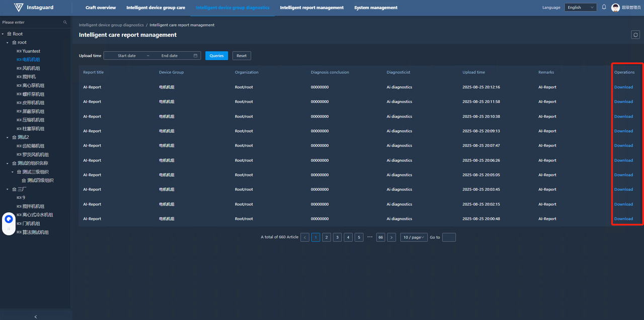Image resolution: width=644 pixels, height=320 pixels.
Task: Select Yuantest in the device tree
Action: tap(31, 51)
